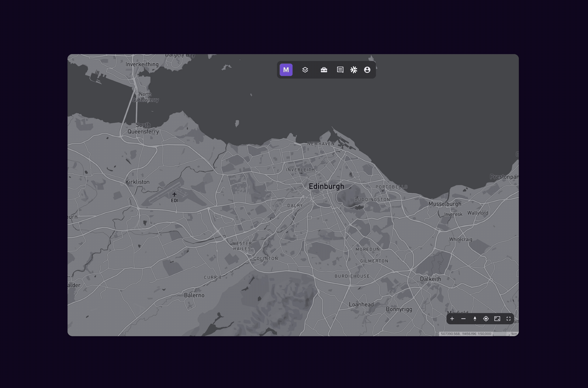This screenshot has height=388, width=588.
Task: Locate my position with target icon
Action: [x=486, y=319]
